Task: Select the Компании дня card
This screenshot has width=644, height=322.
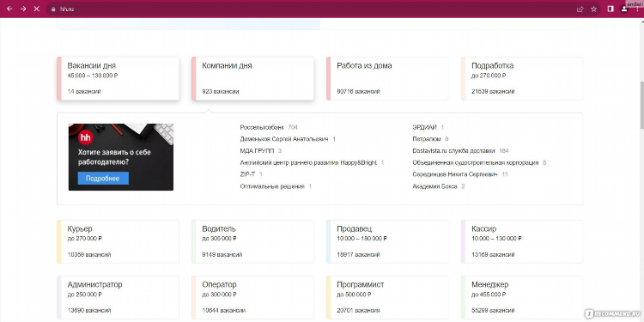Action: tap(252, 78)
